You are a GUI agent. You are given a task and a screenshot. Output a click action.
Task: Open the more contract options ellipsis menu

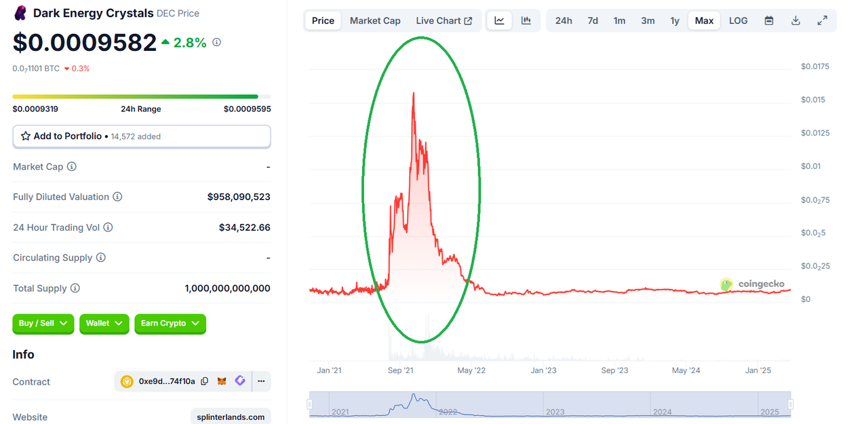coord(261,381)
